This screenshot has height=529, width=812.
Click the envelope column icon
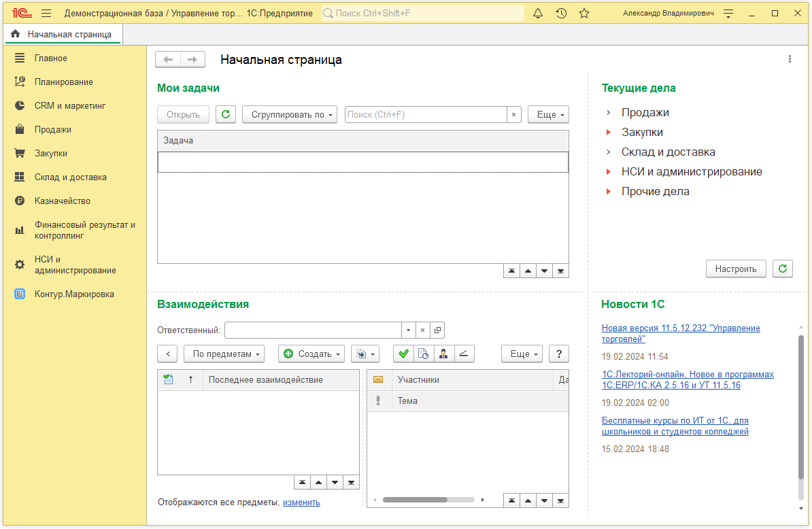[x=378, y=380]
